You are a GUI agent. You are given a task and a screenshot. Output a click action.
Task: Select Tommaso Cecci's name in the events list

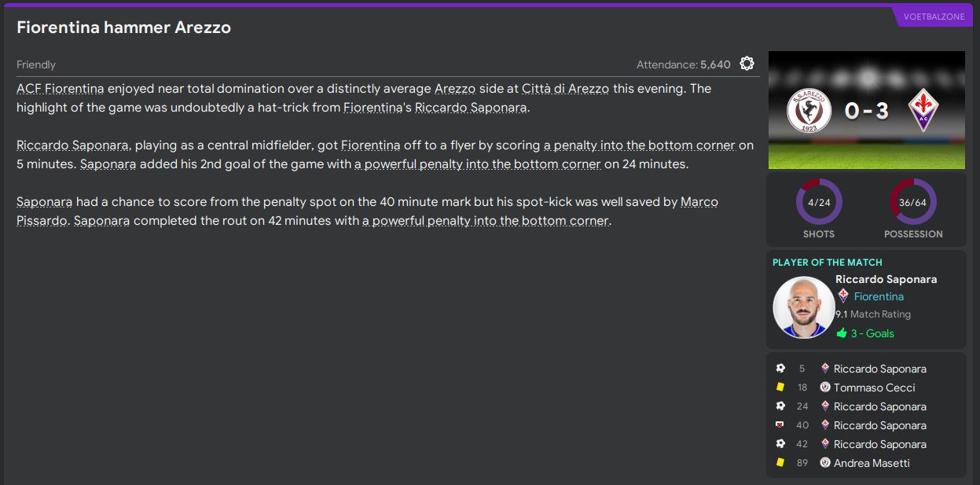pos(874,388)
